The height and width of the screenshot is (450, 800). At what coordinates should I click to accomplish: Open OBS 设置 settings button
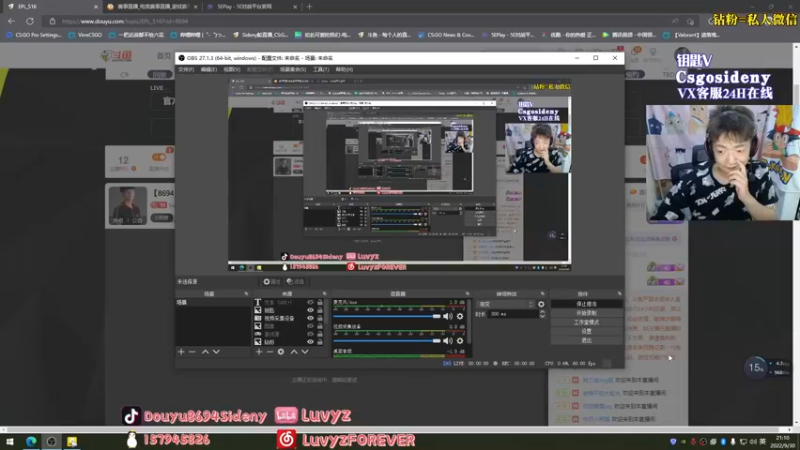(586, 332)
